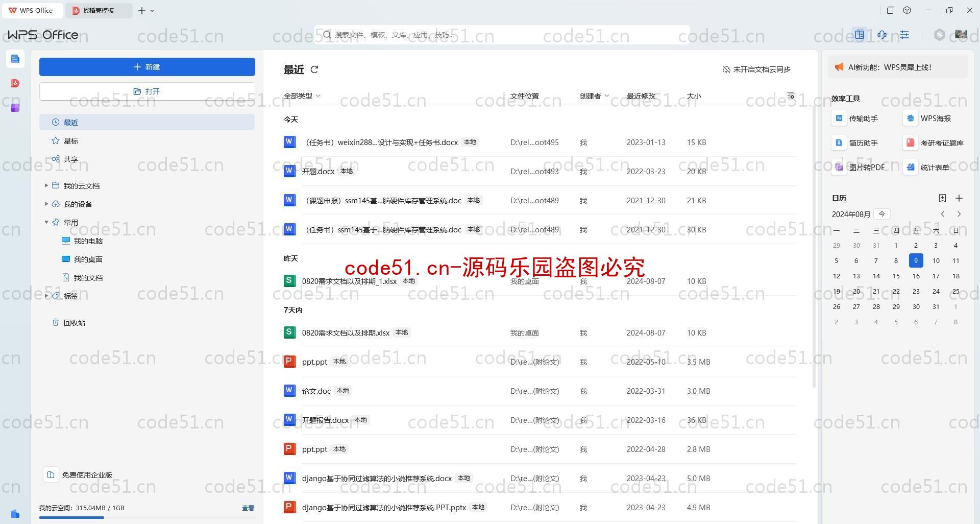This screenshot has width=980, height=524.
Task: Click the hexagon member icon in header
Action: (x=939, y=35)
